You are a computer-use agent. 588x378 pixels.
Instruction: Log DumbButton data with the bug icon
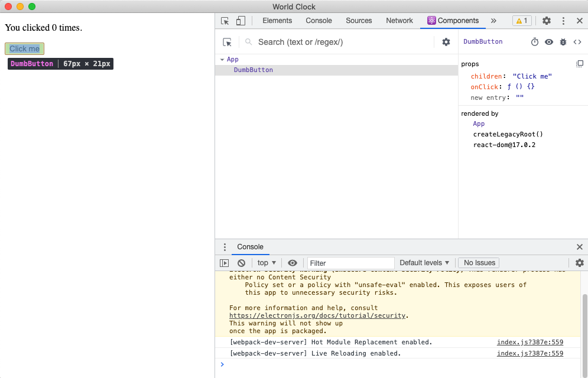point(563,42)
